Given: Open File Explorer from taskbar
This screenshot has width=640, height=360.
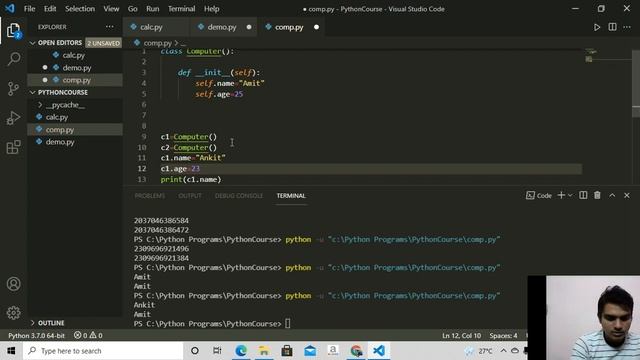Looking at the screenshot, I should [x=264, y=351].
